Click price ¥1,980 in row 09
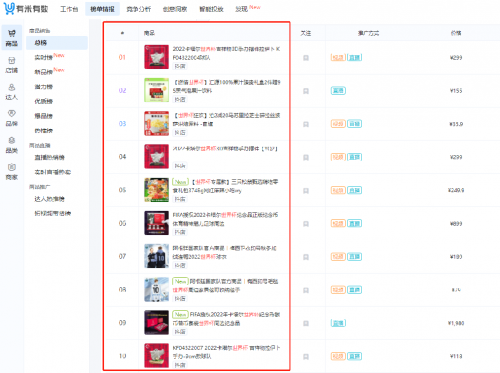 pyautogui.click(x=456, y=323)
